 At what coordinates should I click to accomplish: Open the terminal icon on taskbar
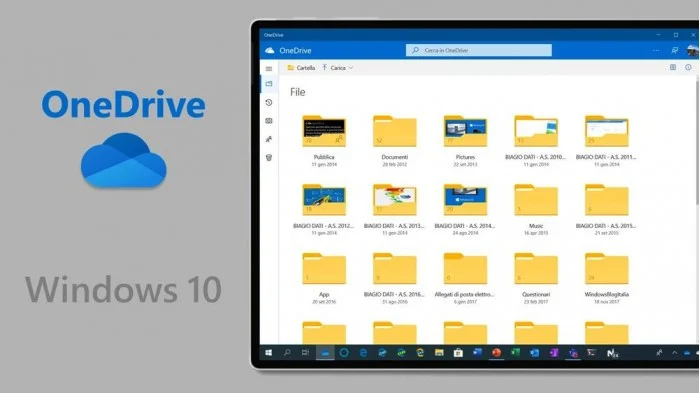592,353
